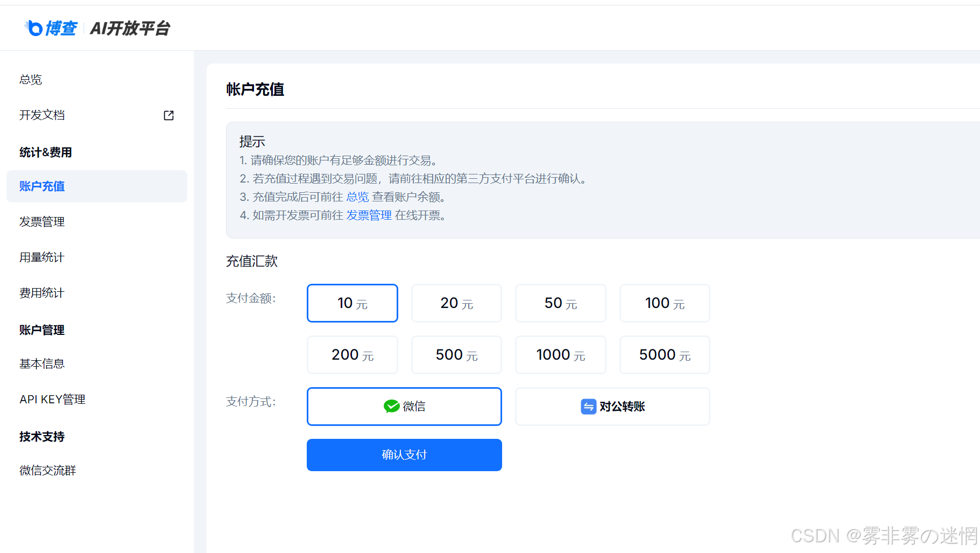Click the 账户管理 section heading
Viewport: 980px width, 553px height.
42,330
